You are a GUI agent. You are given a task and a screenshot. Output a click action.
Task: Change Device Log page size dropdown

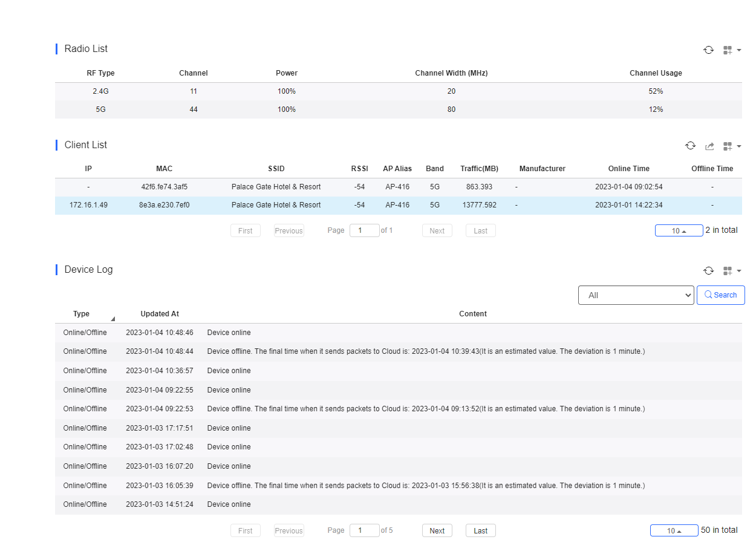tap(674, 530)
